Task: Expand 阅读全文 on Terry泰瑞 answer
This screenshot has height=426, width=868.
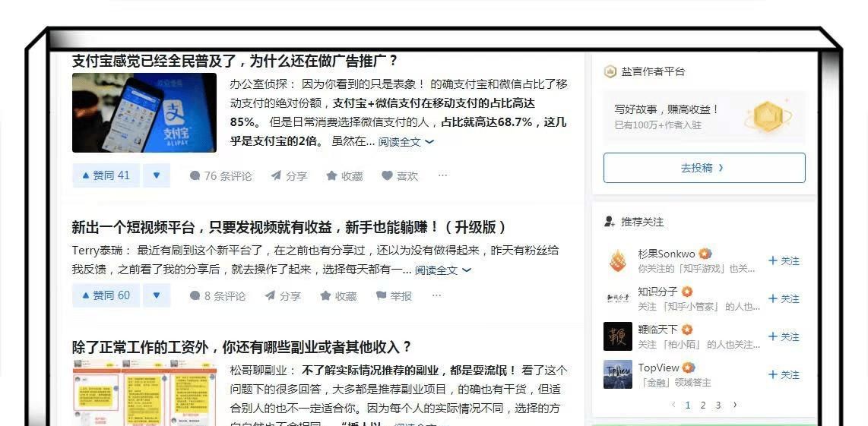Action: 443,270
